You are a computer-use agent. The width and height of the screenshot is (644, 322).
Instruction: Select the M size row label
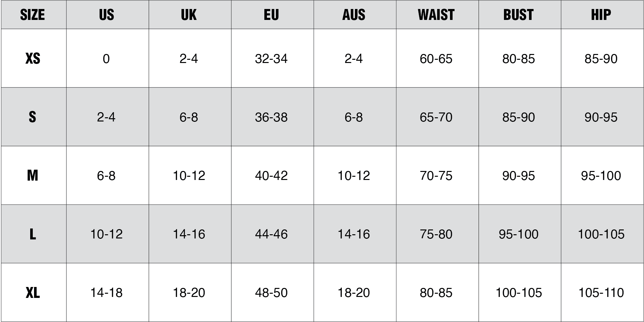[32, 176]
